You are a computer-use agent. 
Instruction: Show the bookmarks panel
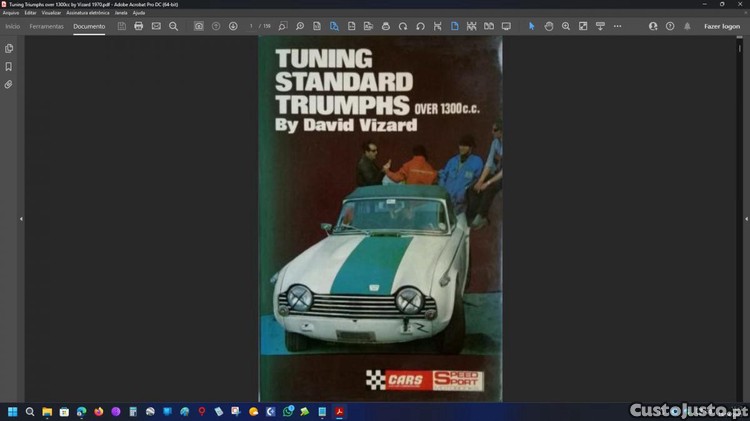click(9, 67)
